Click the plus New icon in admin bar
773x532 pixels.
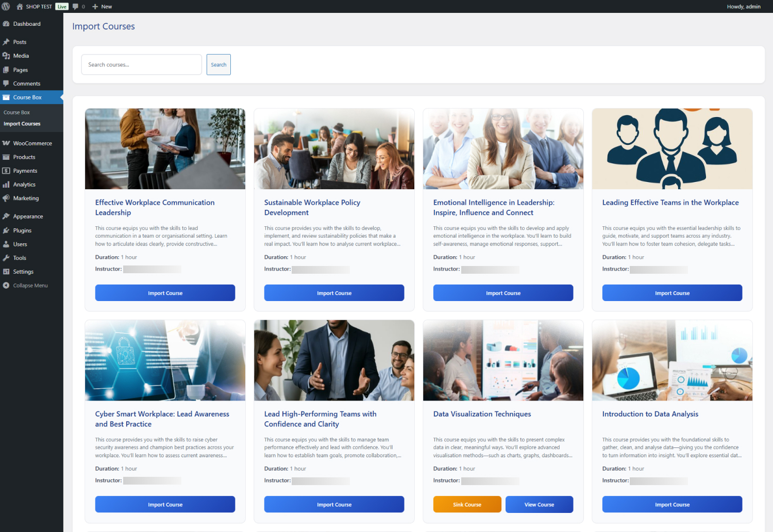pos(95,7)
